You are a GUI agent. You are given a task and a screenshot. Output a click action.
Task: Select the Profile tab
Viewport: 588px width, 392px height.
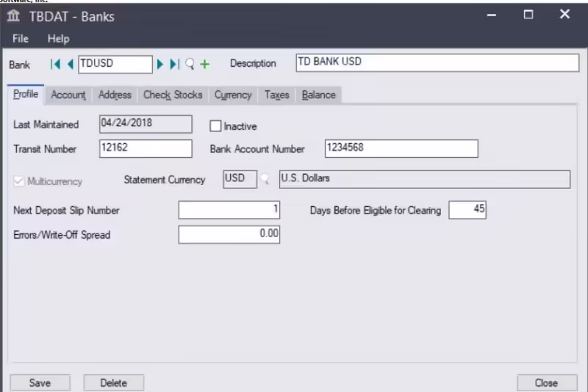pyautogui.click(x=26, y=94)
